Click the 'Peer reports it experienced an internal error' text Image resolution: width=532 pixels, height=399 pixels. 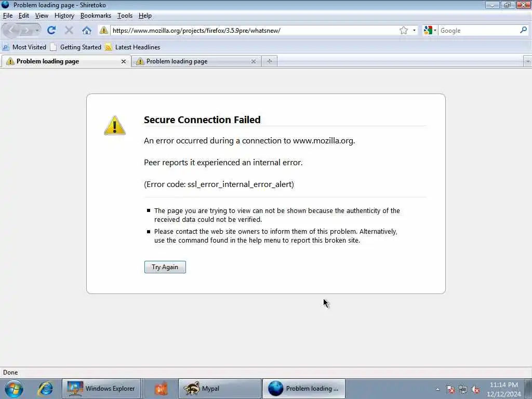point(223,163)
